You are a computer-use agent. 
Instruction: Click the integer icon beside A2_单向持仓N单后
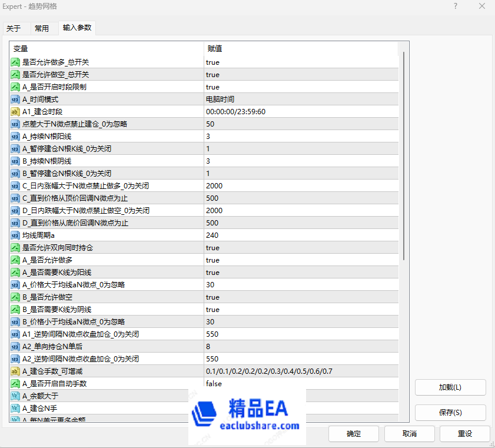click(15, 347)
